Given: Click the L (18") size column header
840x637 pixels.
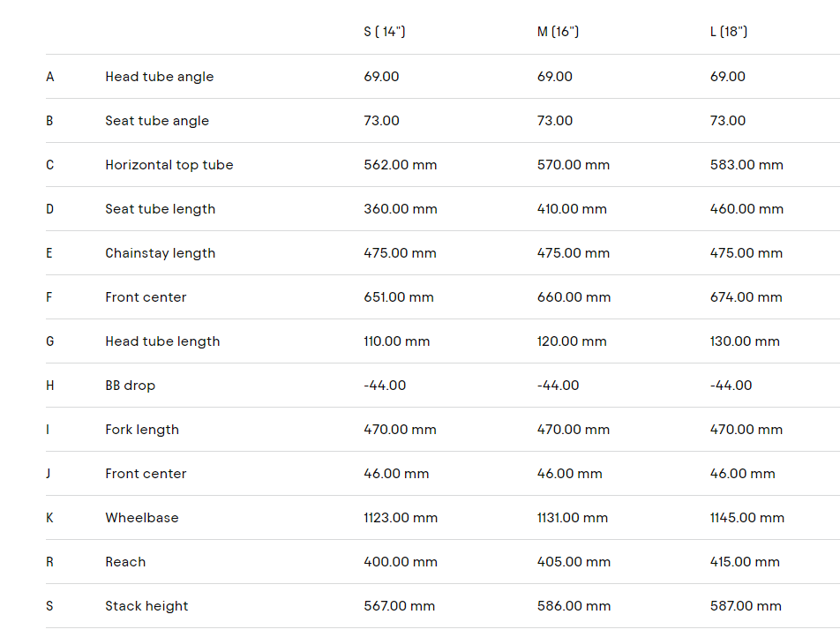Looking at the screenshot, I should coord(729,32).
